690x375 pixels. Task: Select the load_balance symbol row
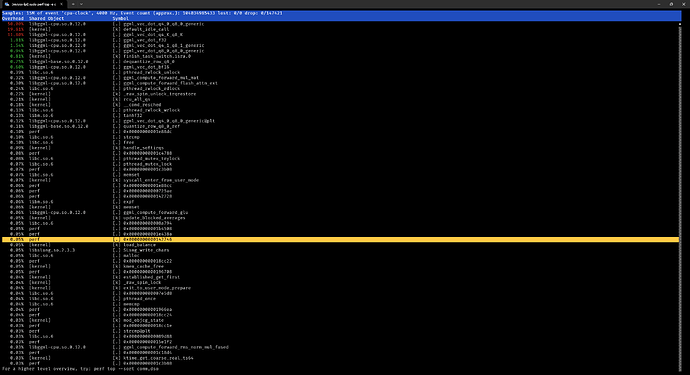(x=341, y=245)
